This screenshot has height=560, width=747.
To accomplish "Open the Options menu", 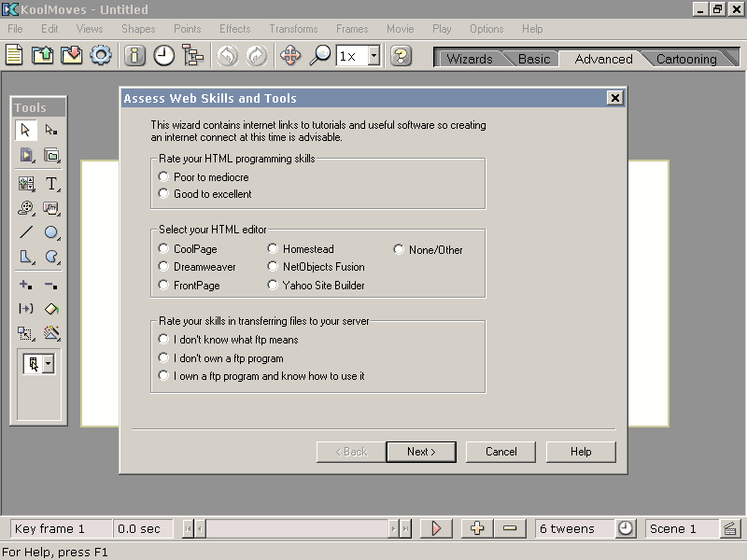I will click(x=486, y=29).
